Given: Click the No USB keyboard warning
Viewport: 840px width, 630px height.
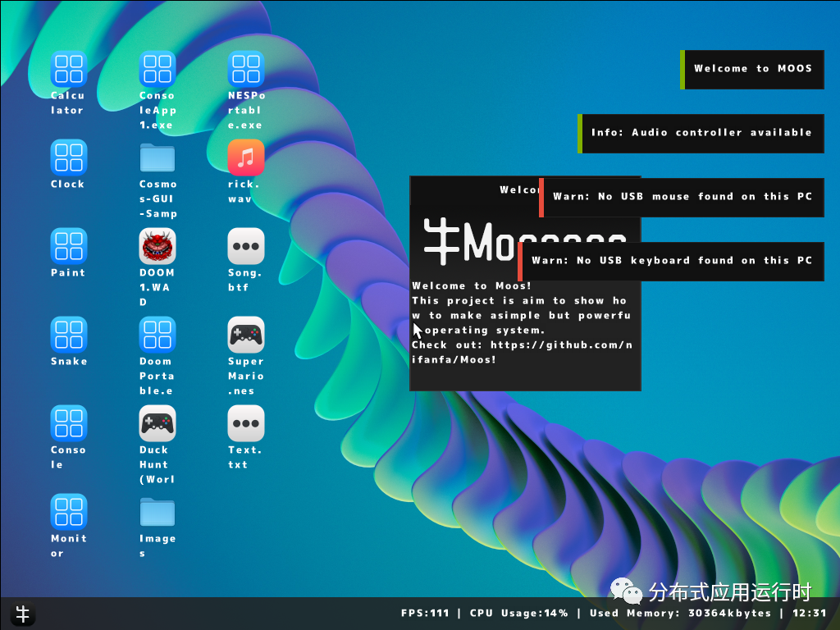Looking at the screenshot, I should click(x=671, y=261).
